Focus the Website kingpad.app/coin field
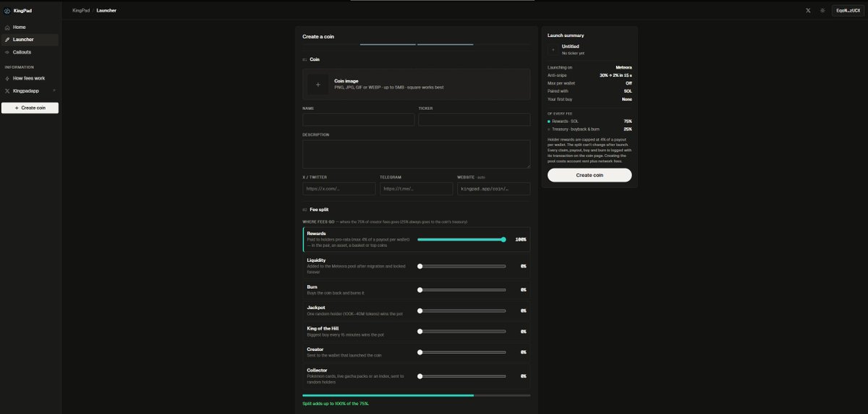The height and width of the screenshot is (414, 868). 493,189
